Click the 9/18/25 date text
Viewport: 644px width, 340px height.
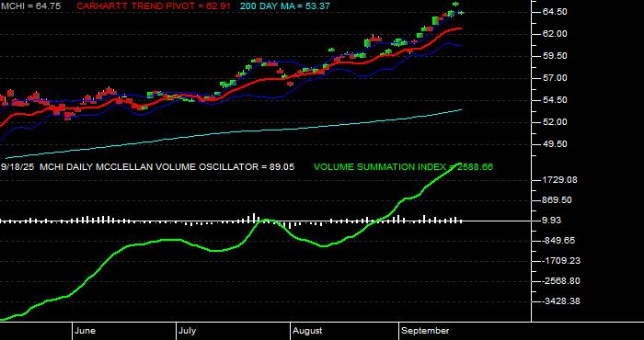pos(18,167)
